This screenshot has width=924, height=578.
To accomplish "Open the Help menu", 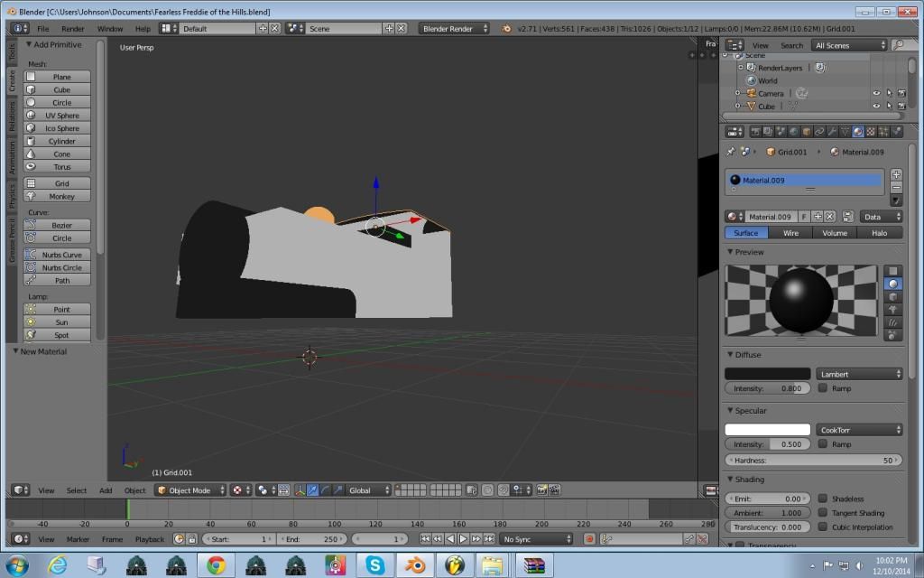I will (143, 28).
